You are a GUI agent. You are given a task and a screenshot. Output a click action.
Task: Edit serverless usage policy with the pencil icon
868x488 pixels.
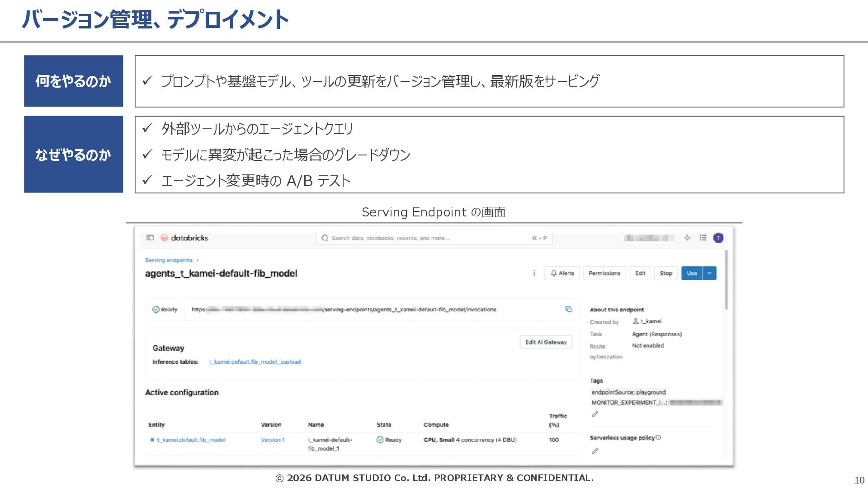pos(595,451)
